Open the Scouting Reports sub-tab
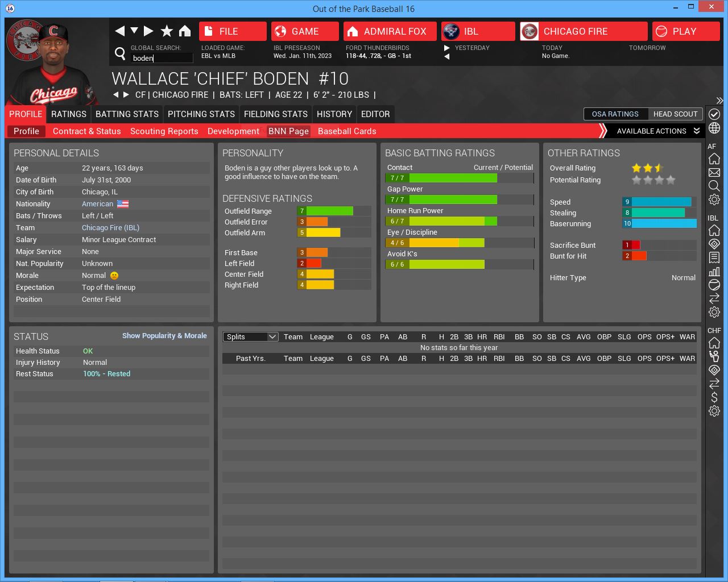This screenshot has width=728, height=582. tap(164, 131)
